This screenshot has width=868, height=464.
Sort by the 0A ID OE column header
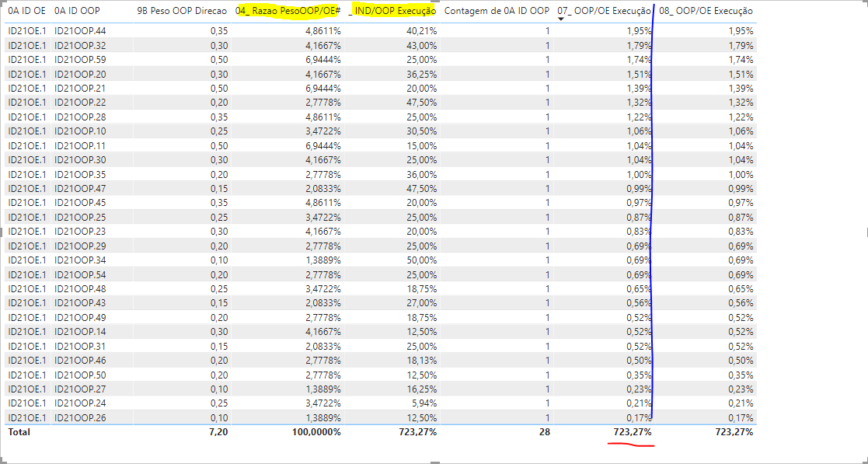point(26,11)
